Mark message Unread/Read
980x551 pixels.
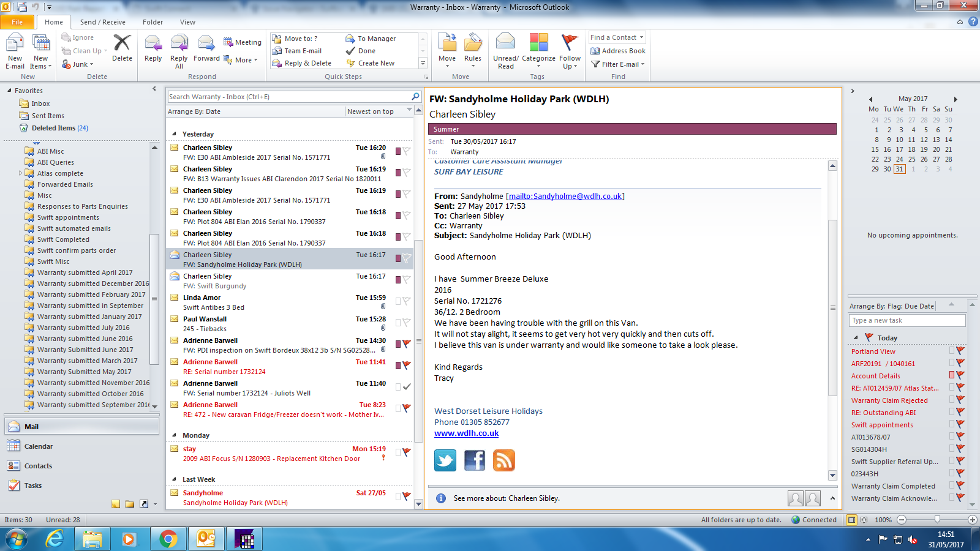point(506,52)
